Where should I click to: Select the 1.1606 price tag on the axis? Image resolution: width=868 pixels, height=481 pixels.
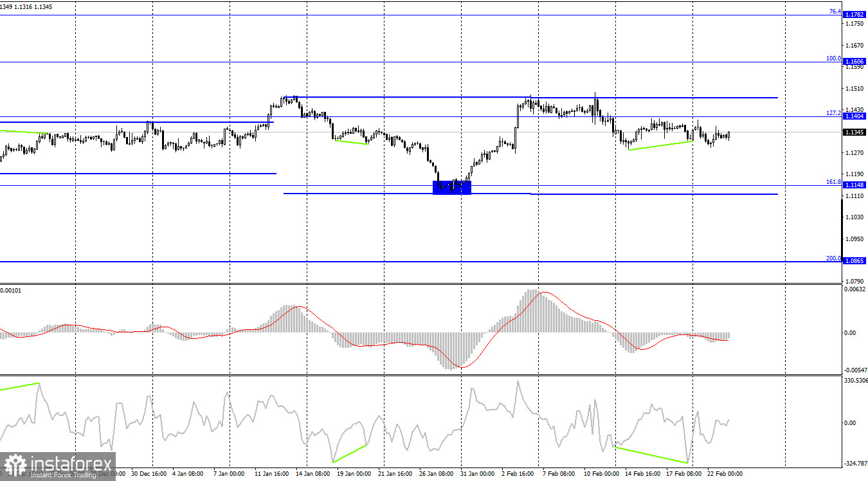point(854,61)
